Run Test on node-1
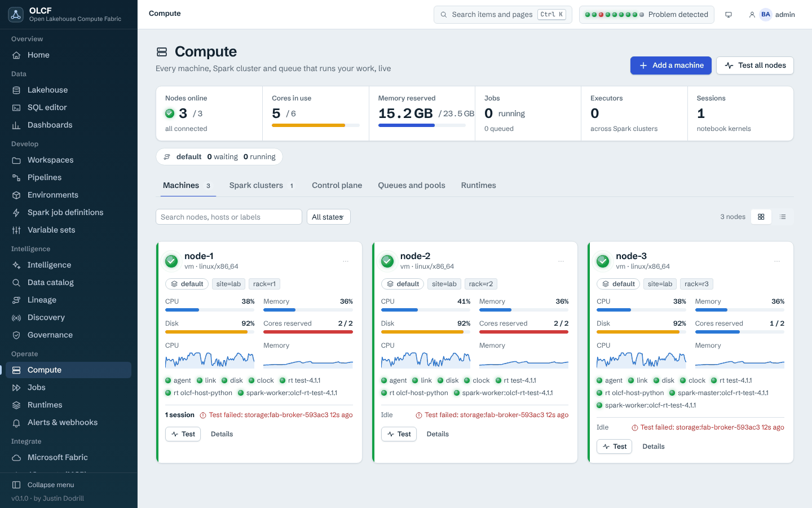The image size is (812, 508). pyautogui.click(x=183, y=434)
